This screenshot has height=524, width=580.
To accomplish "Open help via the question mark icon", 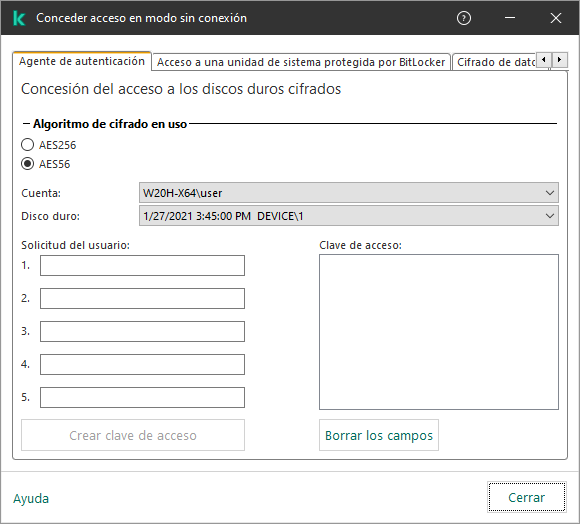I will click(x=463, y=18).
